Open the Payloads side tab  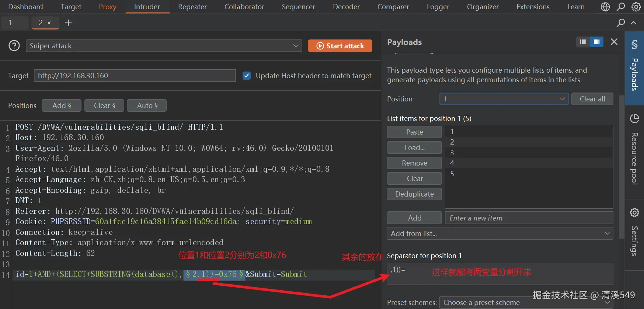(634, 68)
